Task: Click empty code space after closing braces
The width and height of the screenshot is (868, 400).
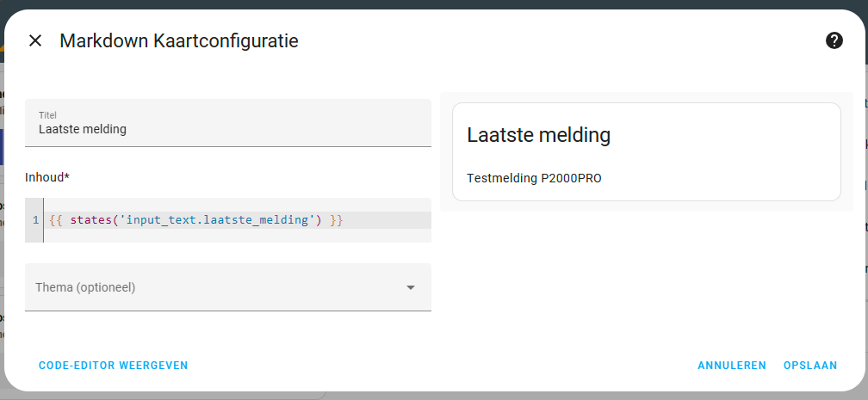Action: coord(387,220)
